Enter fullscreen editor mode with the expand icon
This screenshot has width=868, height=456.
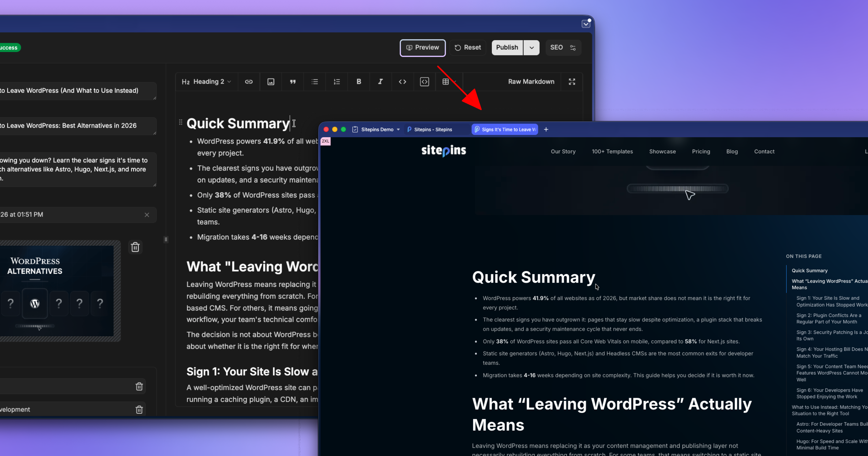[x=572, y=82]
